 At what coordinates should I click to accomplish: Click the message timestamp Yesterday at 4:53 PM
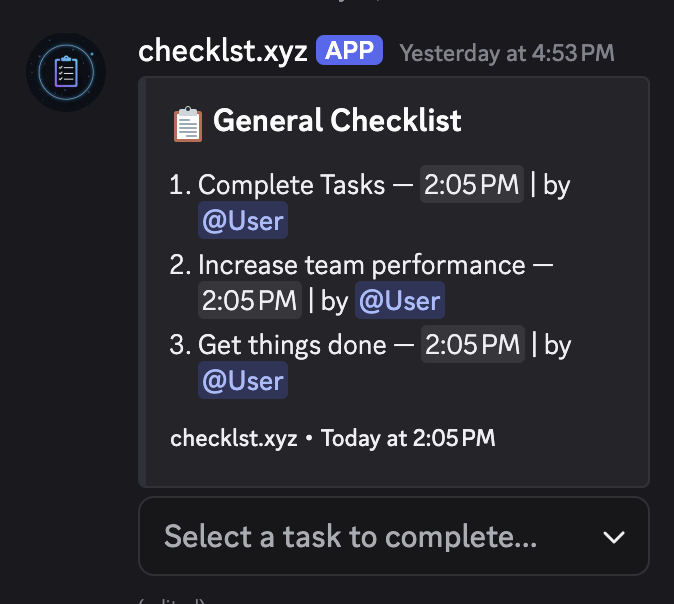[507, 53]
